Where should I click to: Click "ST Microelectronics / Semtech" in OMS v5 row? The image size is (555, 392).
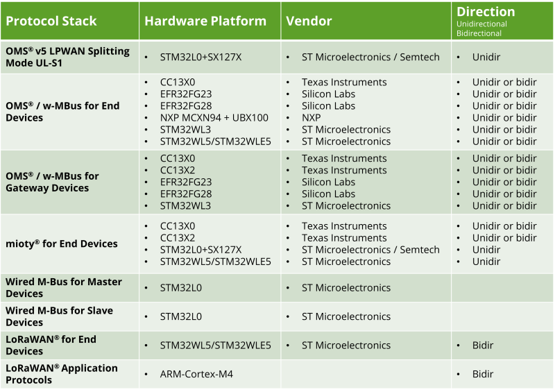tap(370, 57)
